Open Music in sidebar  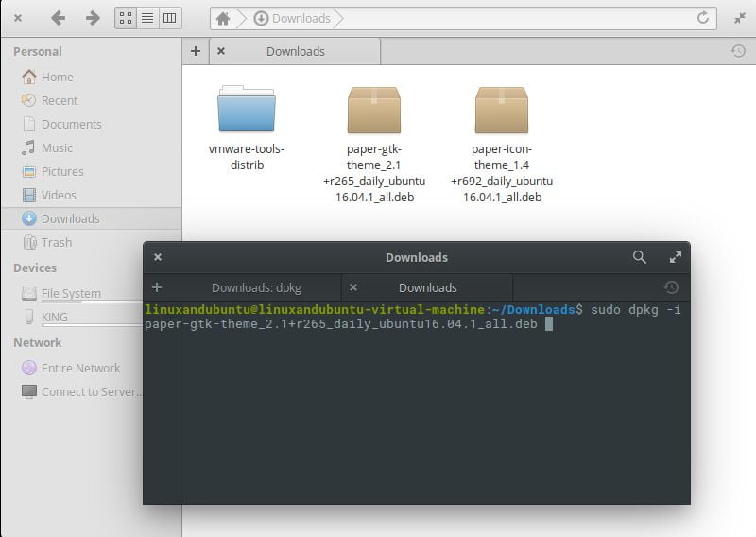(x=92, y=148)
